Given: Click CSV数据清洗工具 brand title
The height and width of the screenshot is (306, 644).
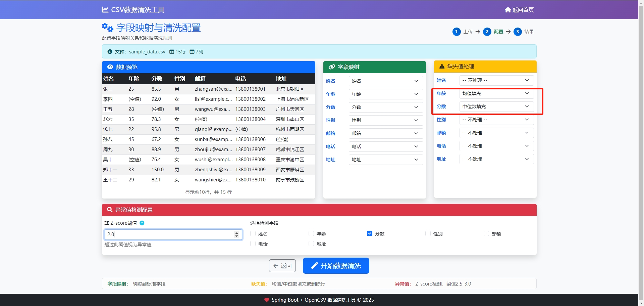Looking at the screenshot, I should click(x=133, y=10).
